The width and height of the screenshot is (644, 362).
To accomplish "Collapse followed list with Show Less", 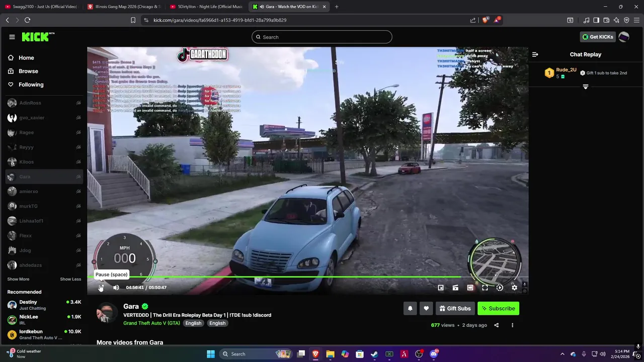I will pos(70,279).
